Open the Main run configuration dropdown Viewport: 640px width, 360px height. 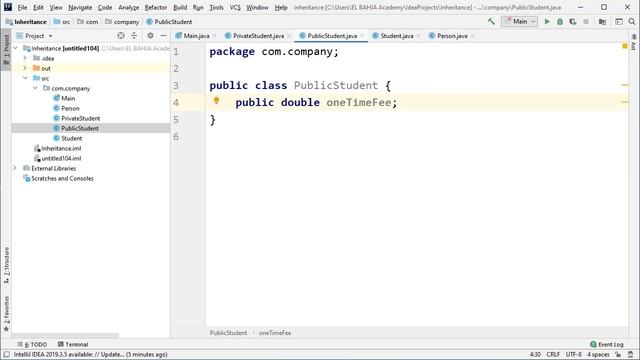pos(520,22)
